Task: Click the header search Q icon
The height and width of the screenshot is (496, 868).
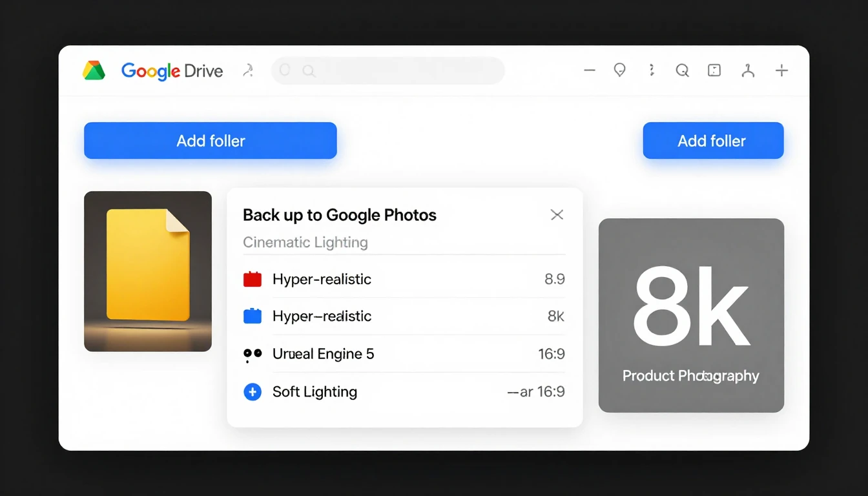Action: coord(683,70)
